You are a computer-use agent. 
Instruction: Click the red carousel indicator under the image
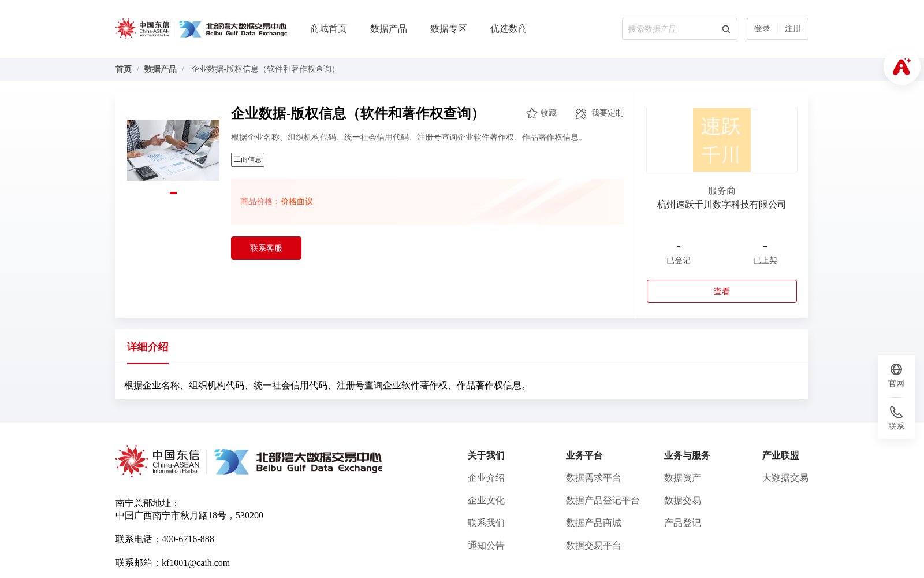pyautogui.click(x=173, y=193)
